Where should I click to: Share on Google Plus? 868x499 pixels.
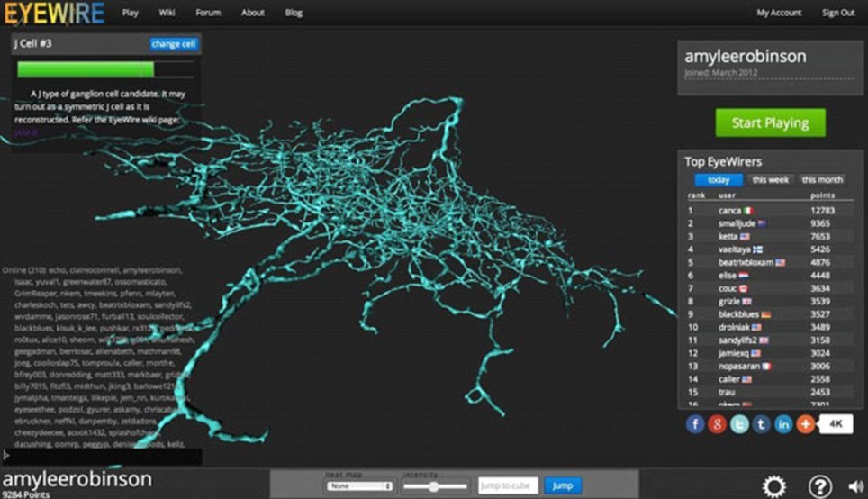(717, 424)
